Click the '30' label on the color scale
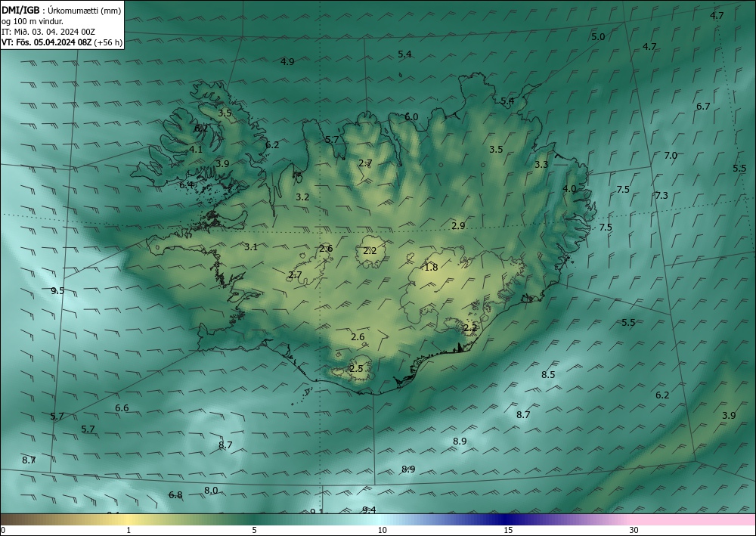This screenshot has height=536, width=756. coord(634,531)
